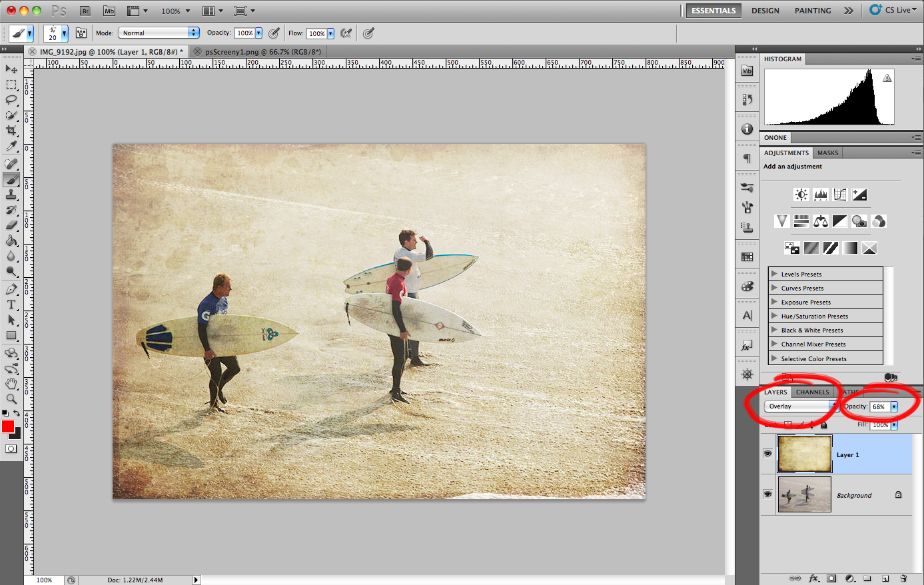924x585 pixels.
Task: Switch to the Masks tab
Action: click(x=828, y=153)
